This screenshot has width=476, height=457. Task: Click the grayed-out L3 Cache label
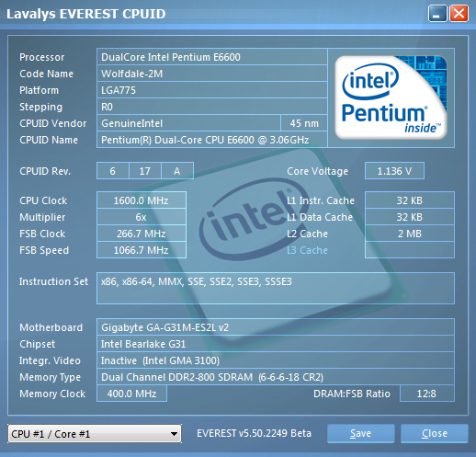click(307, 250)
